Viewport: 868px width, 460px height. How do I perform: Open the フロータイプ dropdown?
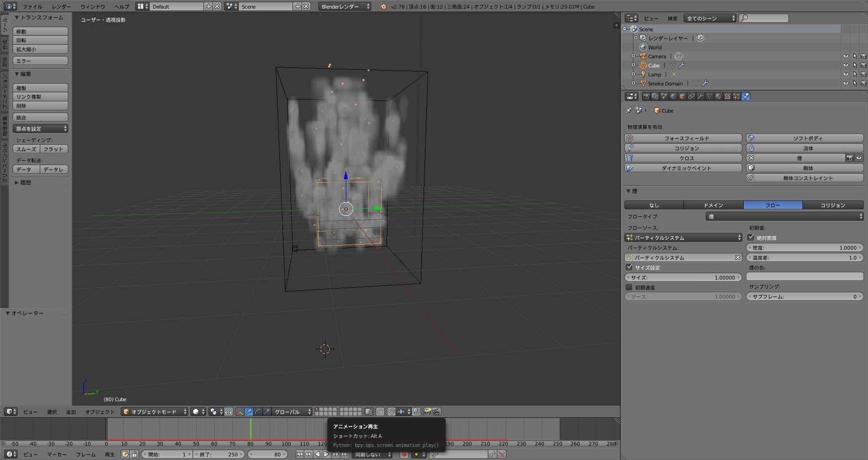point(784,217)
